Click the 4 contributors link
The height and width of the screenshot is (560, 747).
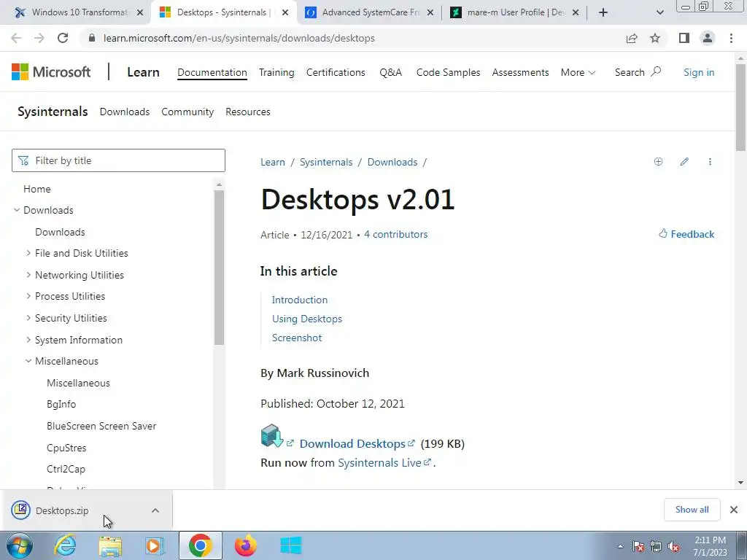(396, 234)
